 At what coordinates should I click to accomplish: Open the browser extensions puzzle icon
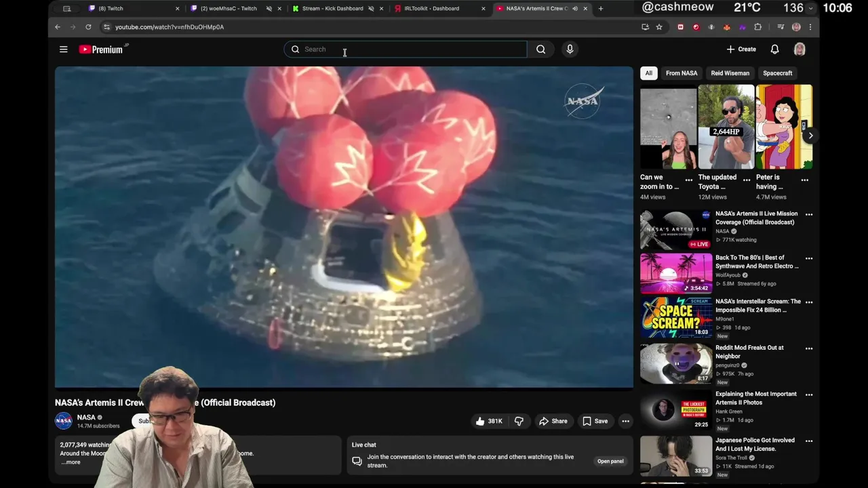tap(758, 27)
